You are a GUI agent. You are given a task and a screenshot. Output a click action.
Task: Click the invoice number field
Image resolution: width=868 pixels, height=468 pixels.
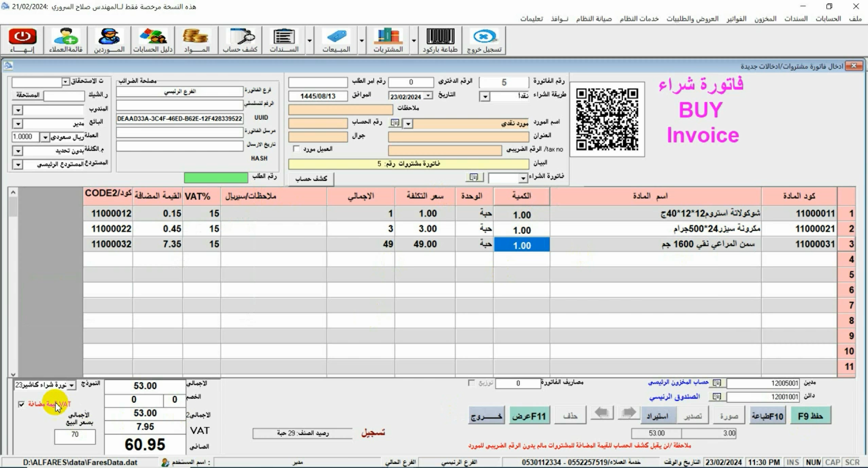pos(504,82)
